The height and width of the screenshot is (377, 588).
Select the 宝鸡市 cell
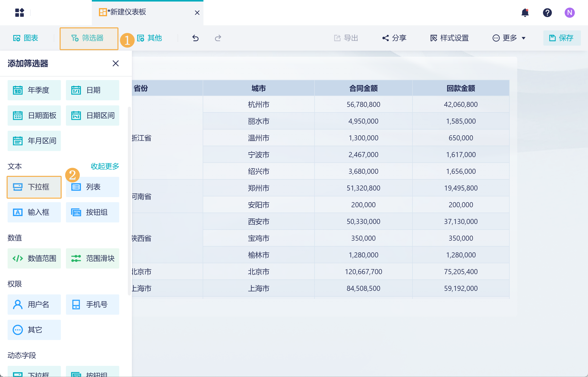coord(258,238)
